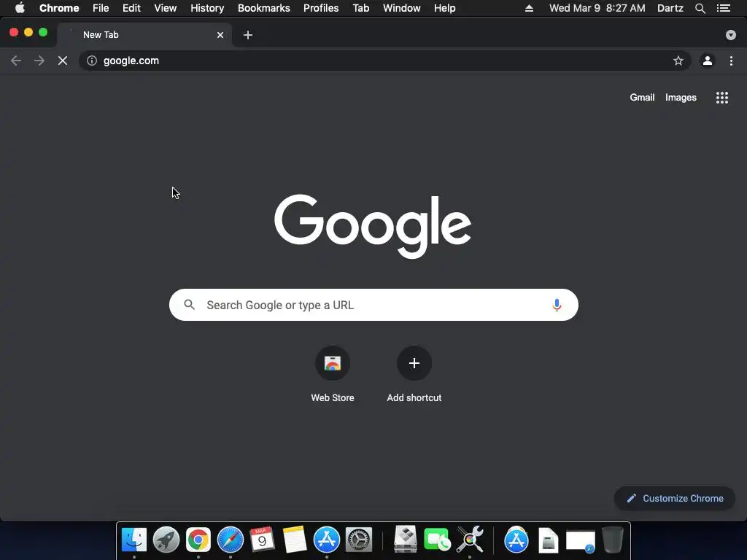Stop loading the page with the X button
Viewport: 747px width, 560px height.
click(x=63, y=61)
